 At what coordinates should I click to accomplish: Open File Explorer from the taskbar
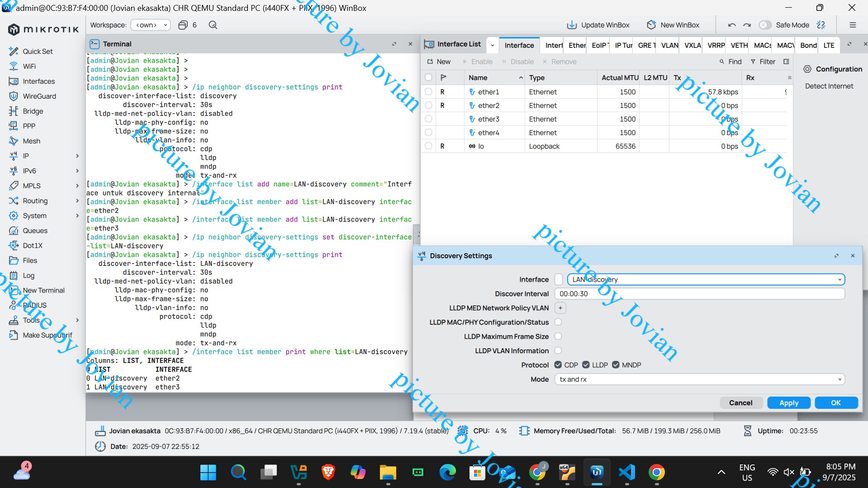(388, 472)
